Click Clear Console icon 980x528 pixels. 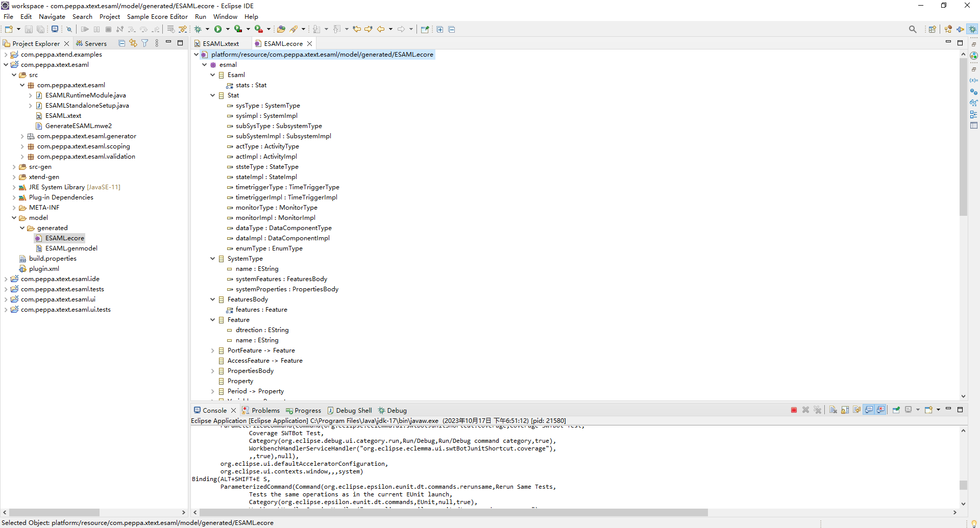pos(833,410)
